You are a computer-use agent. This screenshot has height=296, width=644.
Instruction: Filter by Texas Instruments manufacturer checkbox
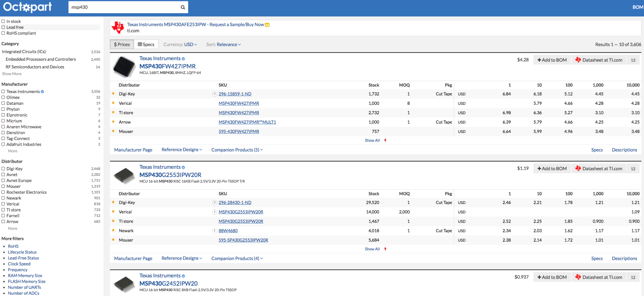click(3, 91)
